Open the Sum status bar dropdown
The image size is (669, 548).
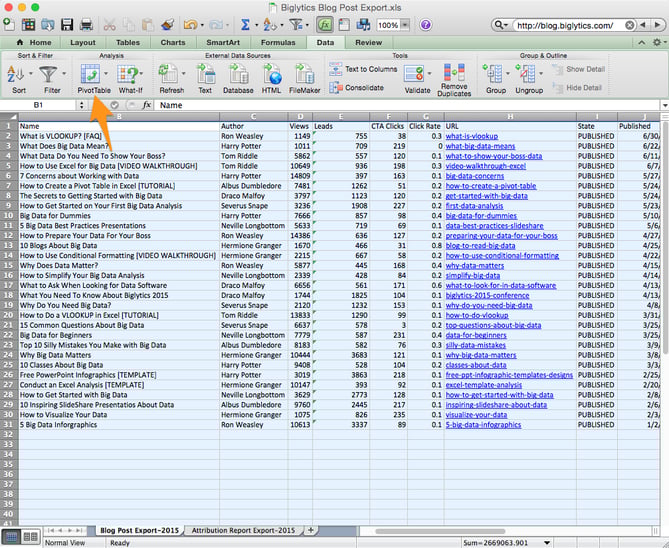pyautogui.click(x=547, y=543)
